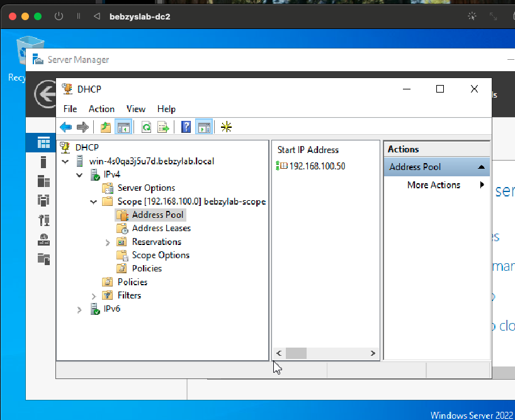Image resolution: width=515 pixels, height=420 pixels.
Task: Open Scope Options in tree
Action: coord(161,255)
